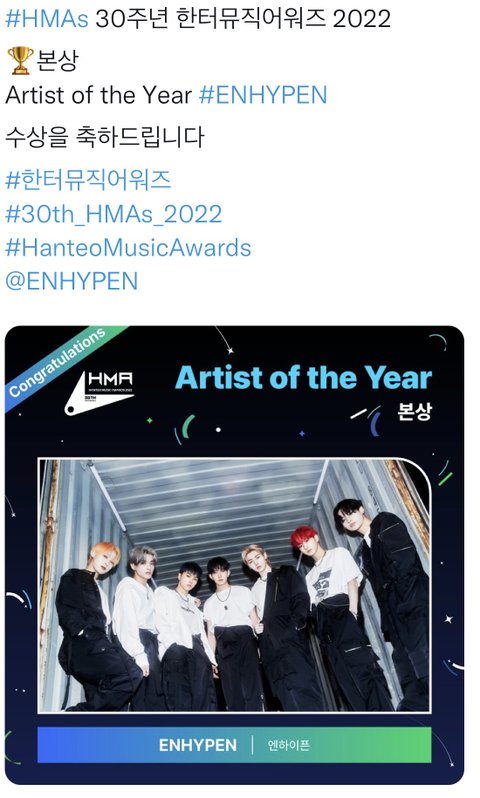Open the #한터뮤직어워즈 hashtag
Viewport: 480px width, 798px height.
88,180
